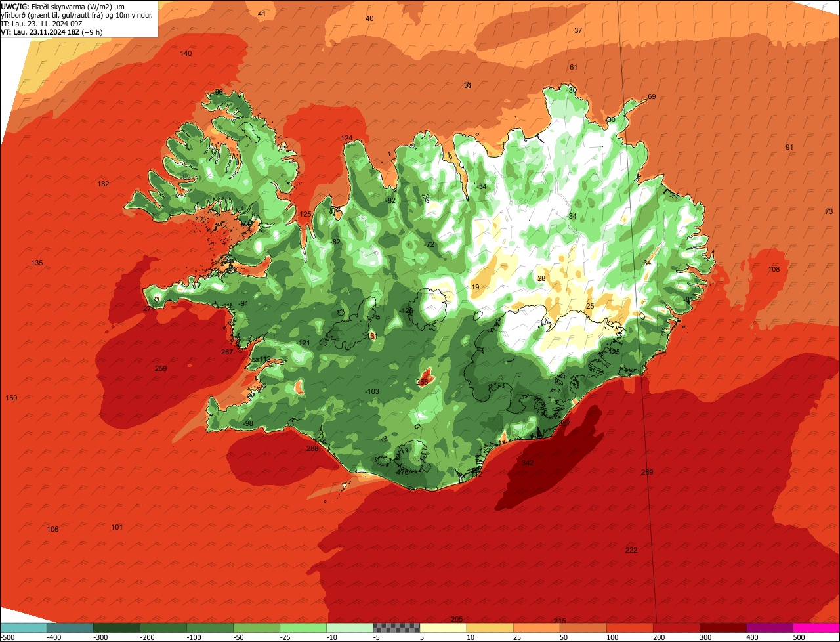Click the map value -72 in north-central Iceland
Image resolution: width=840 pixels, height=642 pixels.
(429, 244)
